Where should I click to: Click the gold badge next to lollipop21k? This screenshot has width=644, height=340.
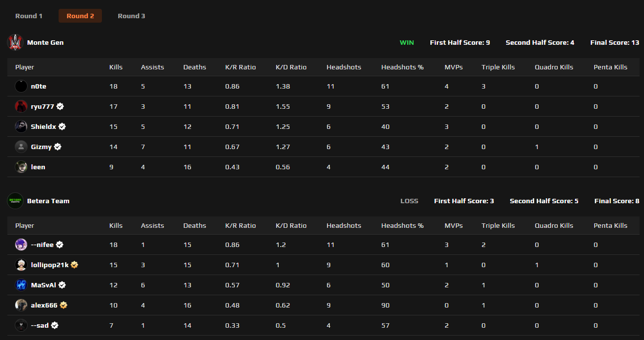point(74,265)
